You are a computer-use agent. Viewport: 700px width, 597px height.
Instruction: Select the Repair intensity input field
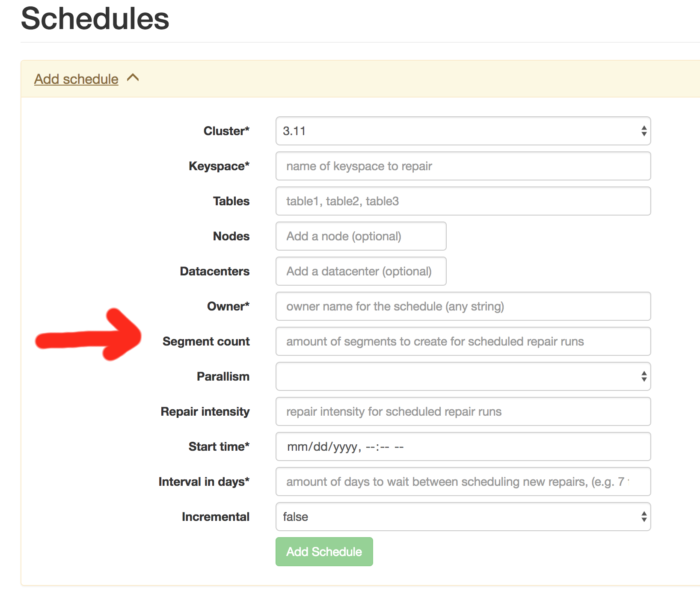click(x=463, y=411)
